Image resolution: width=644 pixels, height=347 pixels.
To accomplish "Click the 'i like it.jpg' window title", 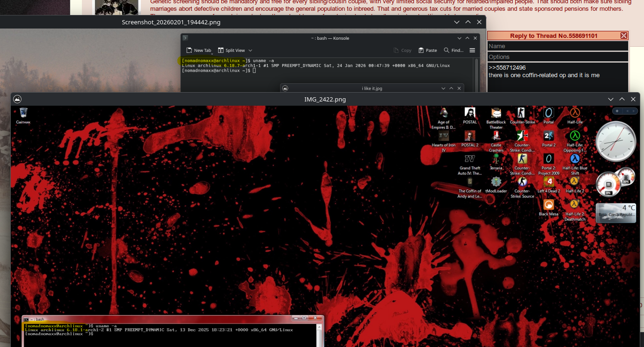I will [372, 88].
